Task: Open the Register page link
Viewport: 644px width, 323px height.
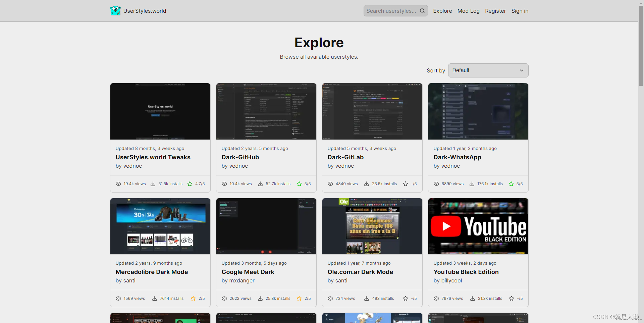Action: coord(495,11)
